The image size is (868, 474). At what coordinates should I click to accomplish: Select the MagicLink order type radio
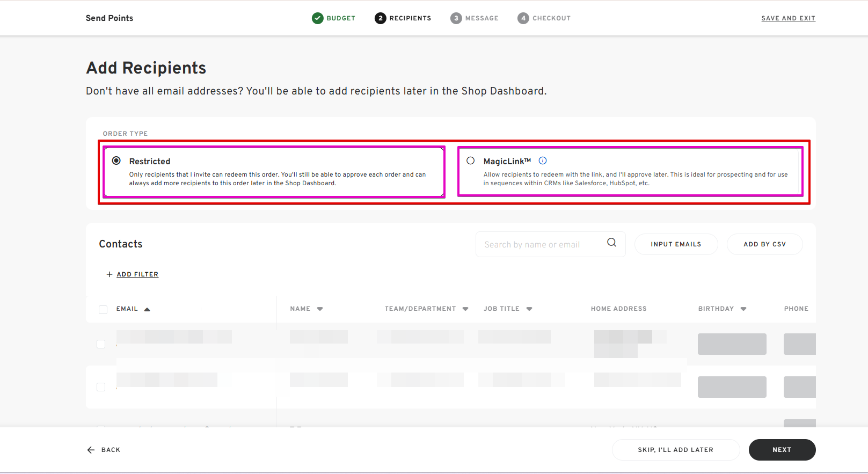471,161
